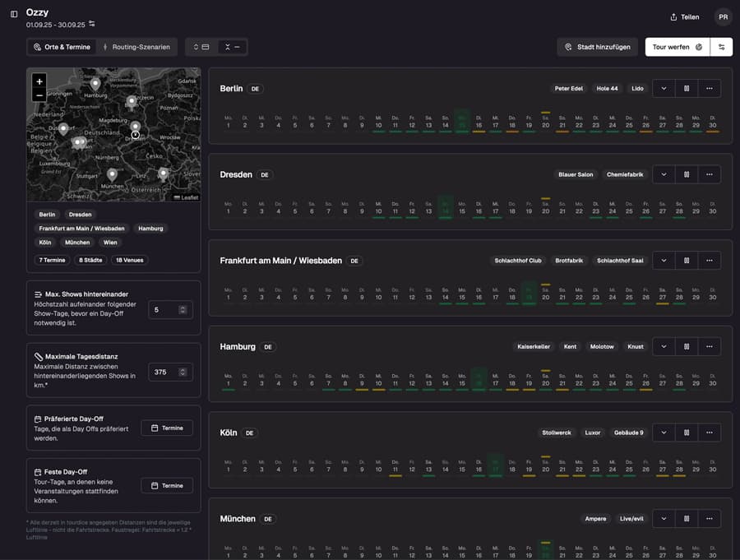Click the Teilen share button

[x=685, y=17]
